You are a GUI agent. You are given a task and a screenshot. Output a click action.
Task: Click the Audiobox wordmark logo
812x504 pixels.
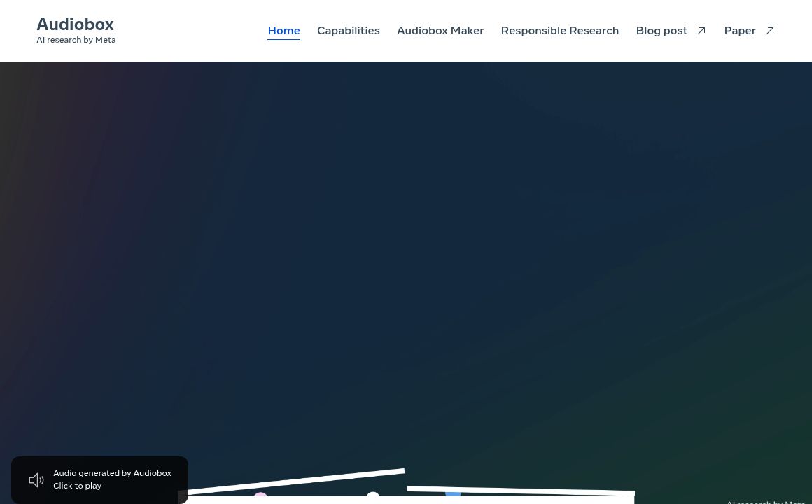pyautogui.click(x=75, y=24)
